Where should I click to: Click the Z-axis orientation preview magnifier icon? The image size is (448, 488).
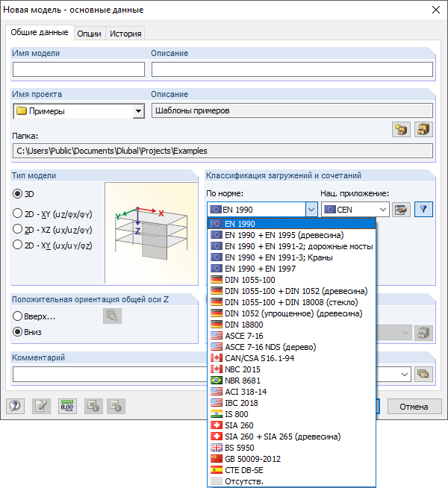click(112, 316)
